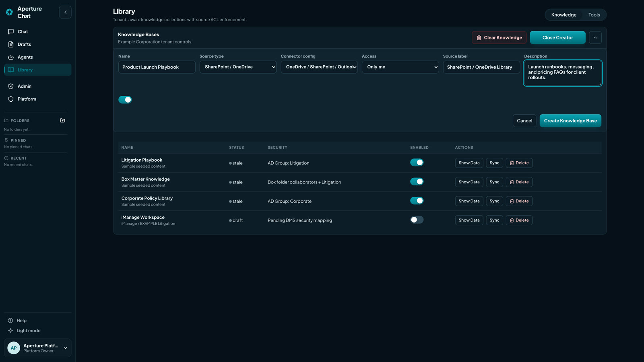
Task: Delete the iManage Workspace knowledge base
Action: tap(519, 220)
